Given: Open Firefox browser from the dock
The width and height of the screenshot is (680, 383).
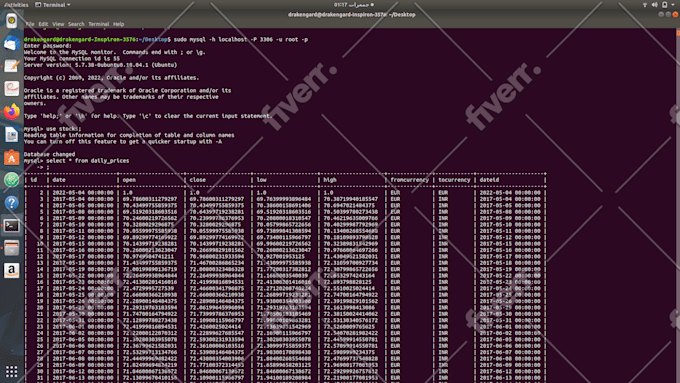Looking at the screenshot, I should (x=12, y=111).
